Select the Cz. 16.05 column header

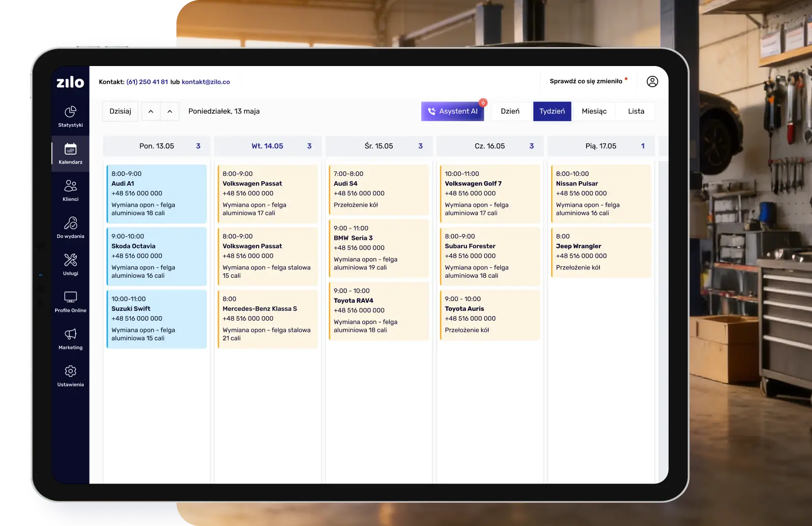click(490, 146)
